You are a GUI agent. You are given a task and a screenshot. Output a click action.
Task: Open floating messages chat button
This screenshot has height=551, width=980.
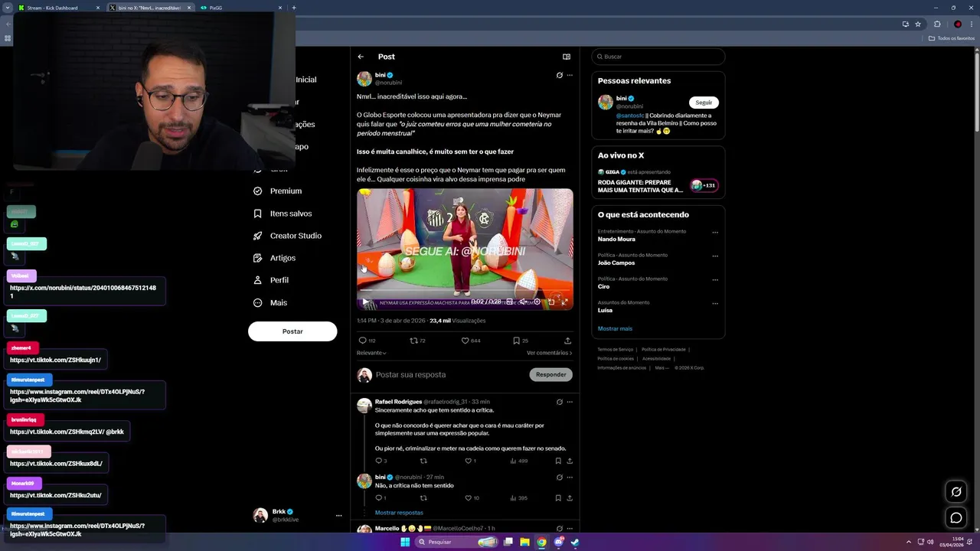coord(956,518)
